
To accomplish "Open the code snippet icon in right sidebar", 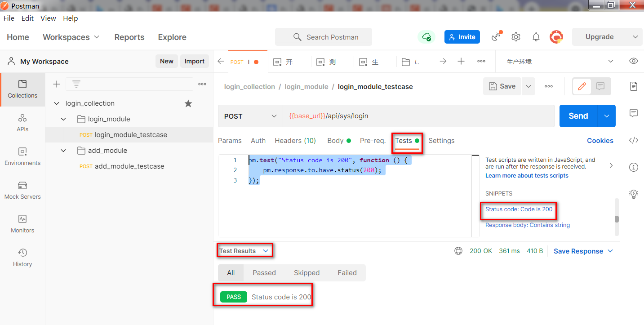I will tap(634, 140).
